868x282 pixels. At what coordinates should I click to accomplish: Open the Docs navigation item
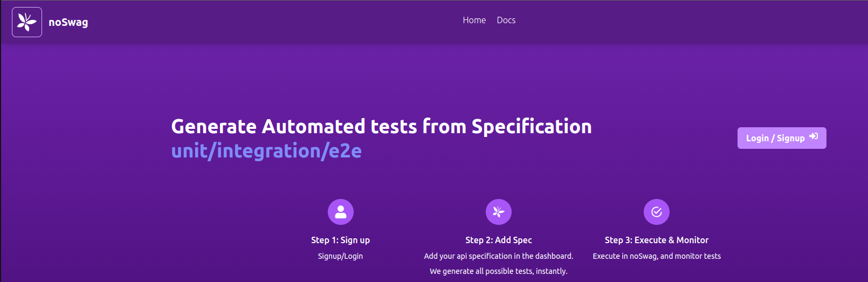[x=506, y=20]
